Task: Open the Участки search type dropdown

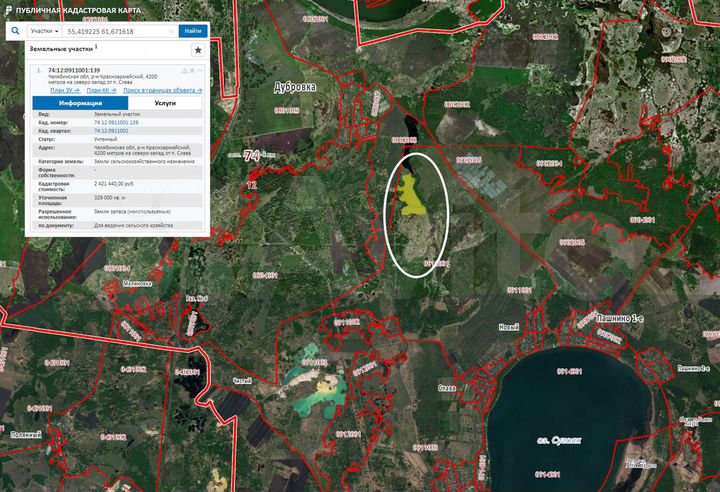Action: (x=42, y=31)
